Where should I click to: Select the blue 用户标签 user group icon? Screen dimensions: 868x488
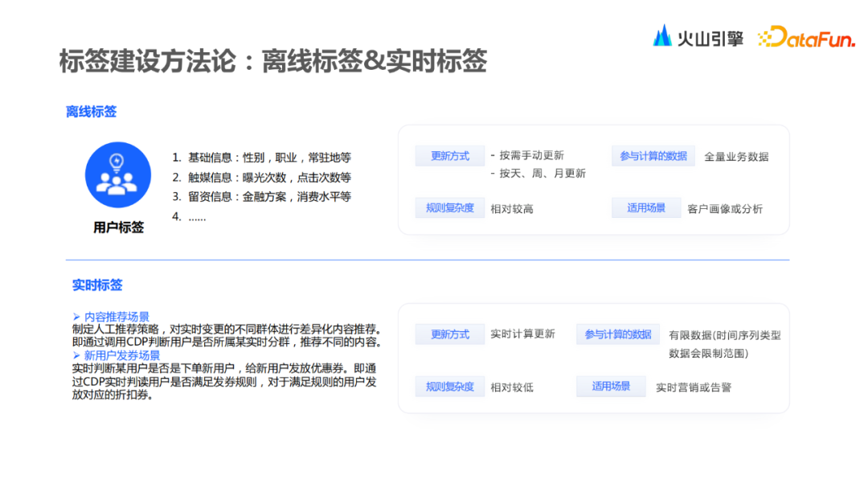point(117,175)
